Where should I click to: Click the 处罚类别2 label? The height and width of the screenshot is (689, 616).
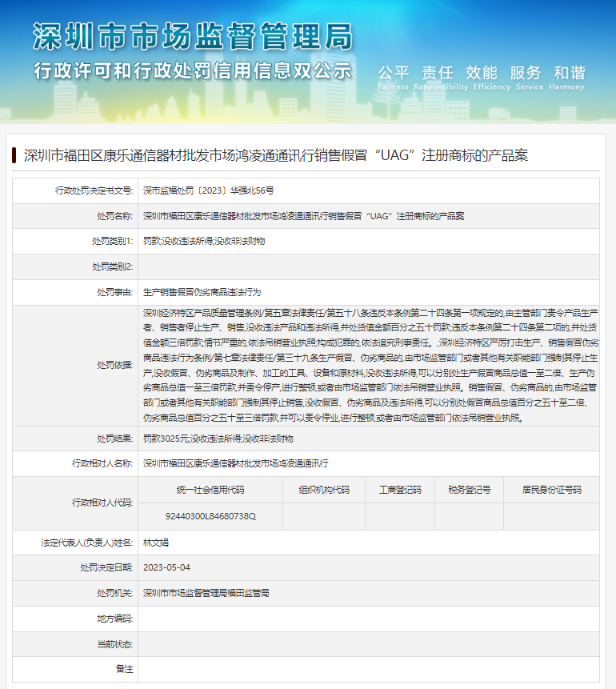(x=112, y=266)
